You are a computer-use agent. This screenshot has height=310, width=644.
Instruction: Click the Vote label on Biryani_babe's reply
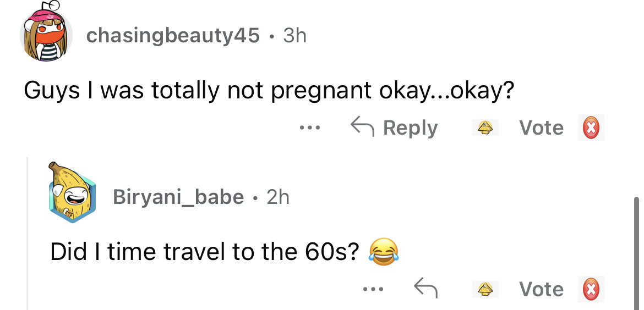(x=542, y=289)
